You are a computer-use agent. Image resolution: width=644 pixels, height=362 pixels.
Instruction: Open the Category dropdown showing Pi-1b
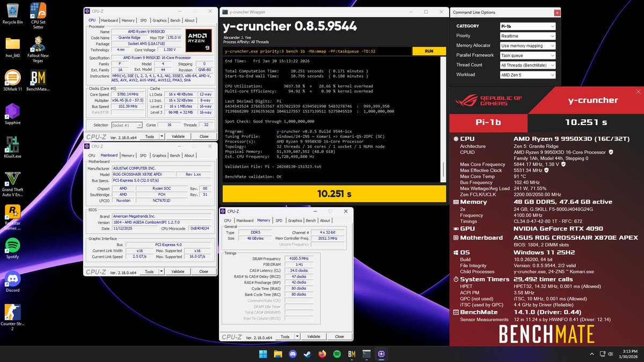(528, 26)
